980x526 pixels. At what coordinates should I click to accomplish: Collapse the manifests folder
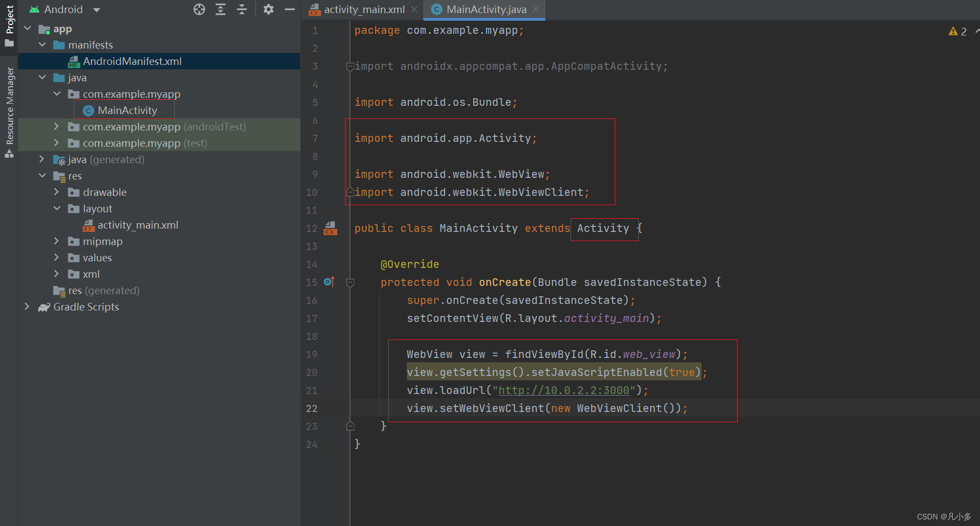coord(42,45)
